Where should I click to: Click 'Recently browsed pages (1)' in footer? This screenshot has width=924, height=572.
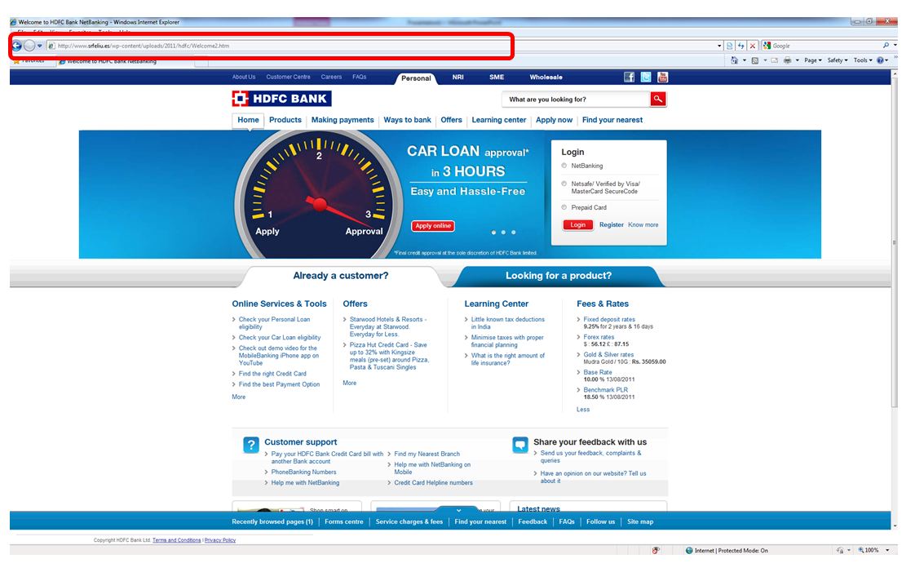pos(272,522)
